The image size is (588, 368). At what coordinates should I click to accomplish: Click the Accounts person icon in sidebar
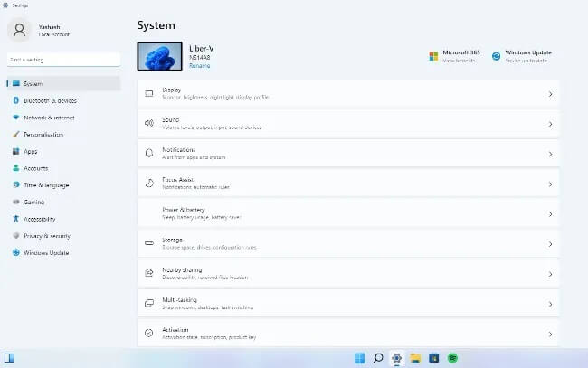tap(15, 168)
